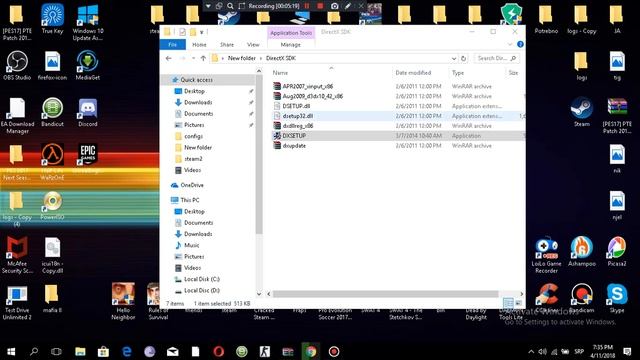Viewport: 640px width, 360px height.
Task: Select This PC in the navigation pane
Action: click(190, 200)
